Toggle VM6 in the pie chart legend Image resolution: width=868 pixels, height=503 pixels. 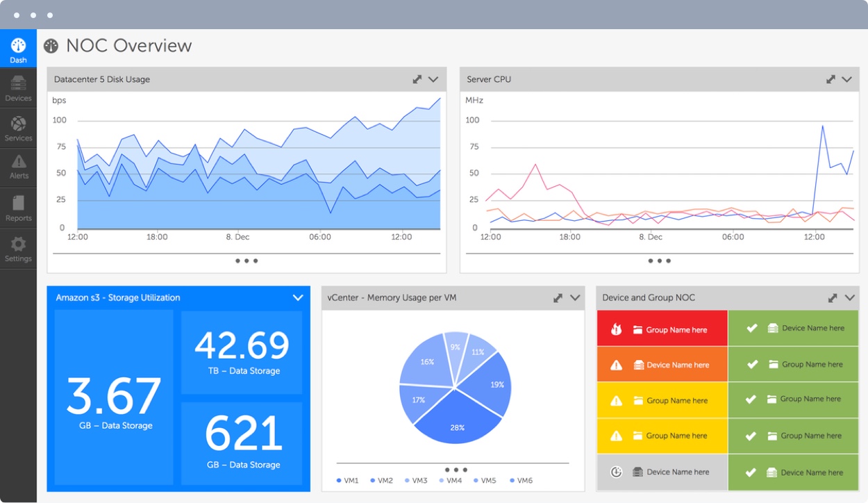[x=521, y=480]
